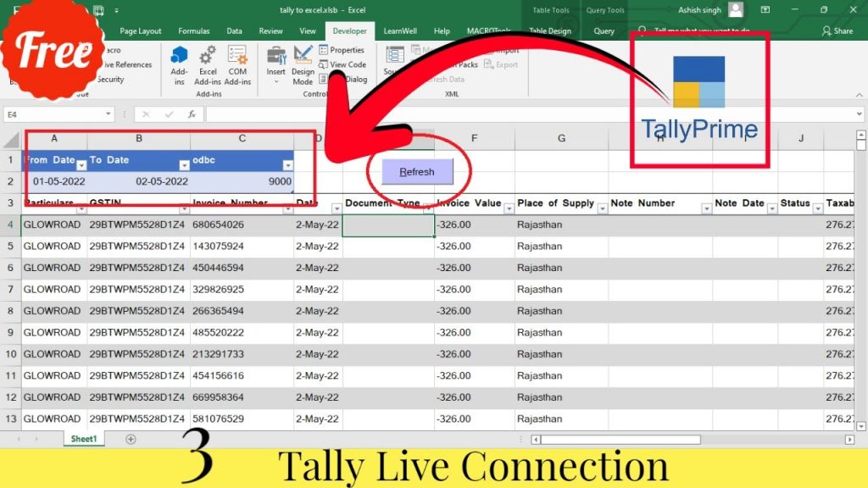The height and width of the screenshot is (488, 868).
Task: Select invoice number 680654026 cell
Action: [242, 225]
